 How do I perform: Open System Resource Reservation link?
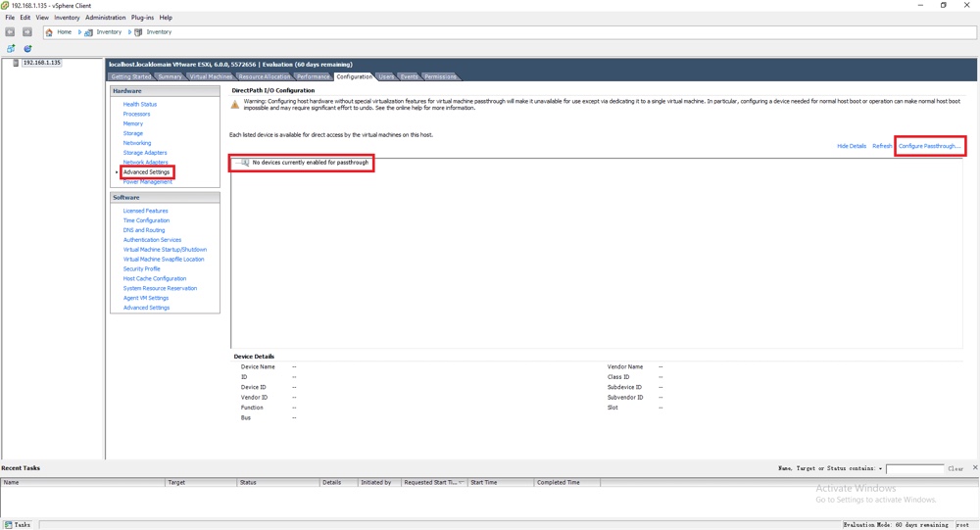160,288
